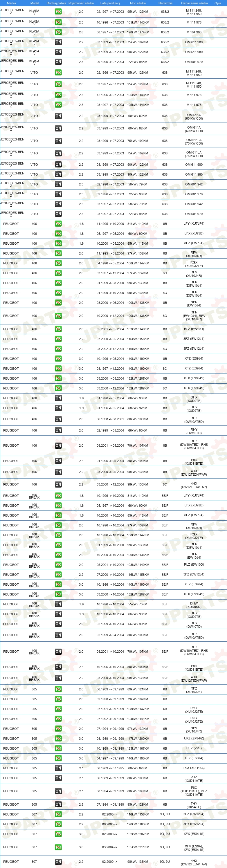This screenshot has height=868, width=227.
Task: Click the Pojemność silnika column header
Action: 81,3
